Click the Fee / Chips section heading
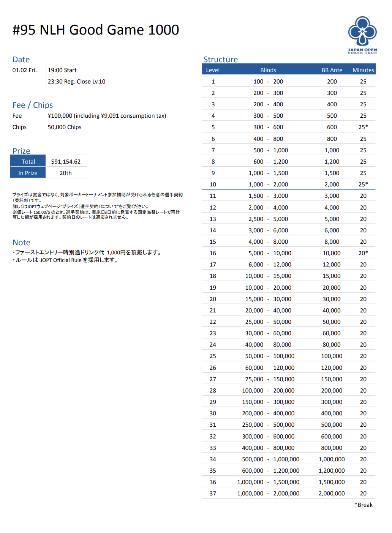The image size is (392, 533). [x=33, y=105]
